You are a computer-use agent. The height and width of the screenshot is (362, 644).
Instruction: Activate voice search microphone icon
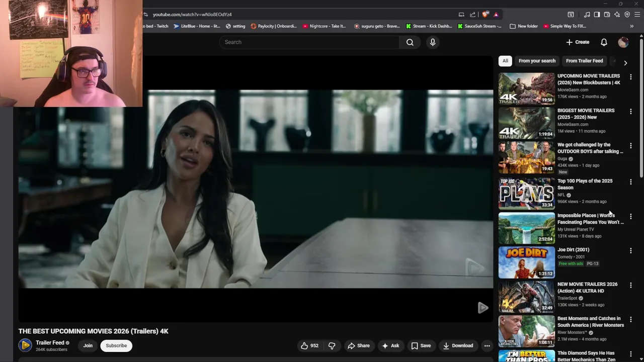coord(433,42)
